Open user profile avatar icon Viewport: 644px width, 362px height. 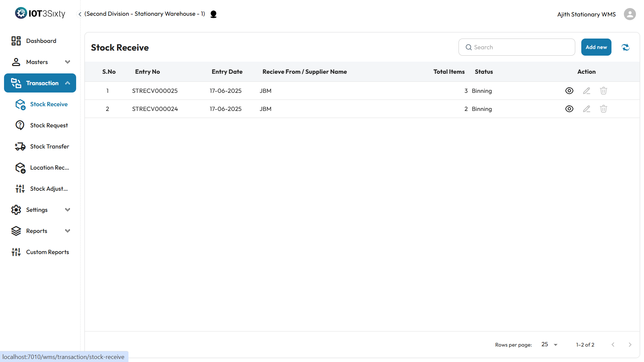coord(630,14)
